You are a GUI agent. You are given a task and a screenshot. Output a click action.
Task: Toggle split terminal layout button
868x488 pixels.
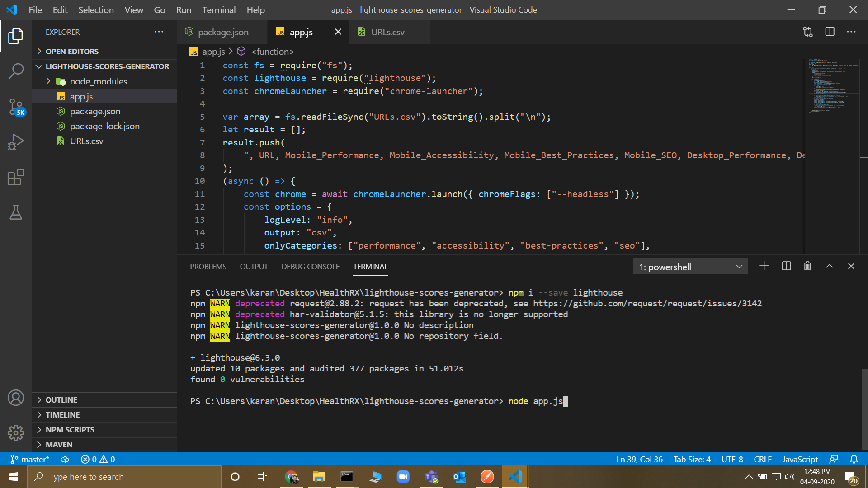coord(786,266)
